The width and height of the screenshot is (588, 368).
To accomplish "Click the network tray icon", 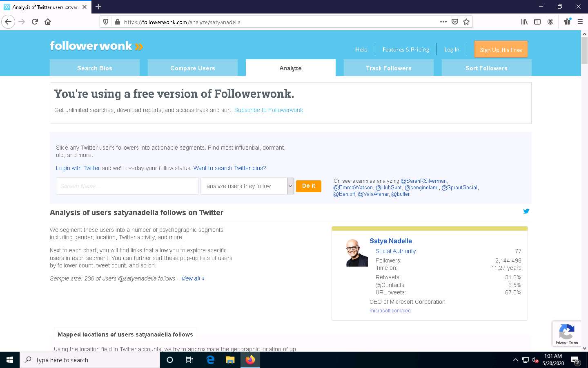I will coord(526,360).
